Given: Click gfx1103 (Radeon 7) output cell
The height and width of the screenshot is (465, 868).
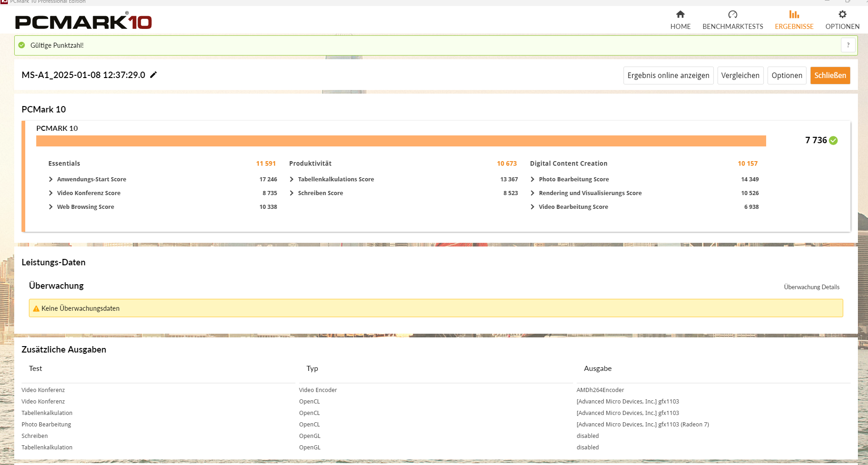Looking at the screenshot, I should click(643, 425).
